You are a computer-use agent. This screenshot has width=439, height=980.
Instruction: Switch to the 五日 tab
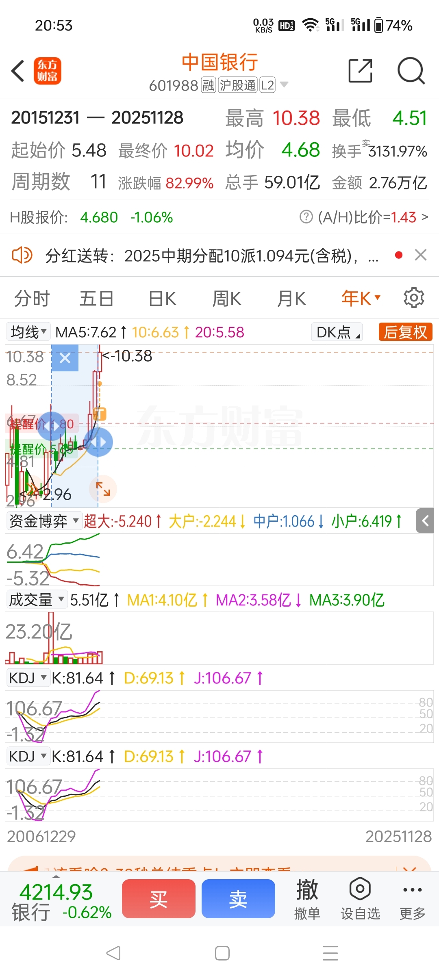pyautogui.click(x=96, y=299)
